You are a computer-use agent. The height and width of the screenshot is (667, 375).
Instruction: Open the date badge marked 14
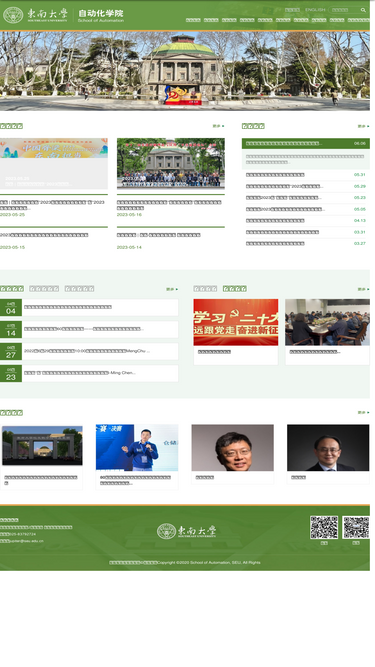coord(11,330)
